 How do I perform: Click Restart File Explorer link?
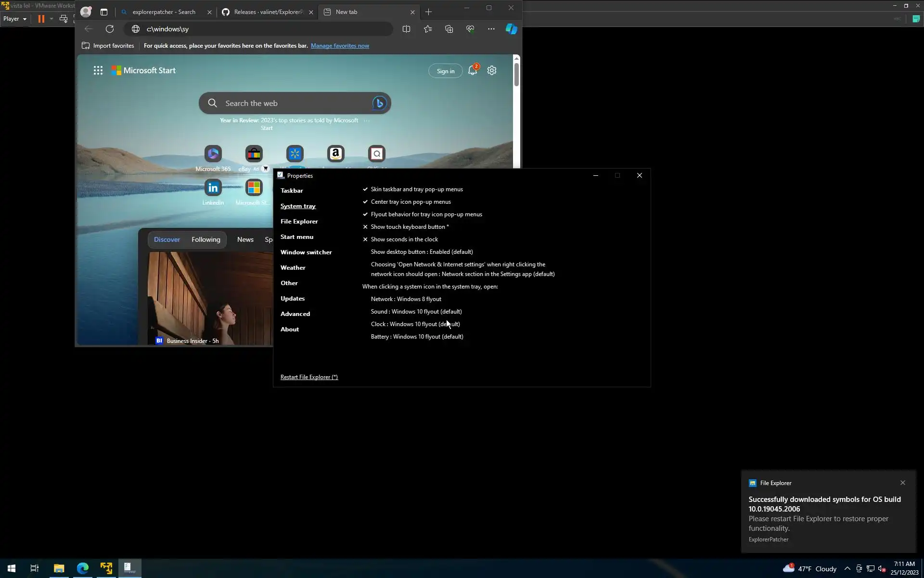point(309,377)
